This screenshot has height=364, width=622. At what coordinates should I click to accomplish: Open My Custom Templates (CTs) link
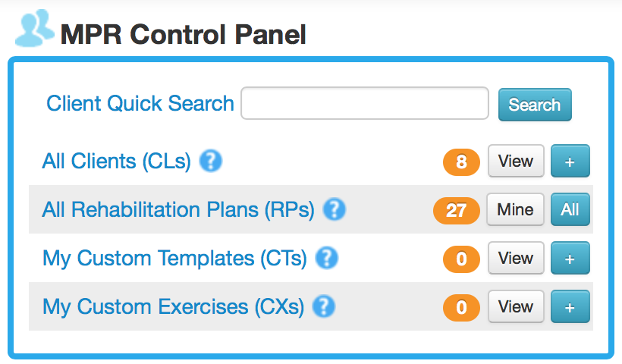tap(174, 259)
